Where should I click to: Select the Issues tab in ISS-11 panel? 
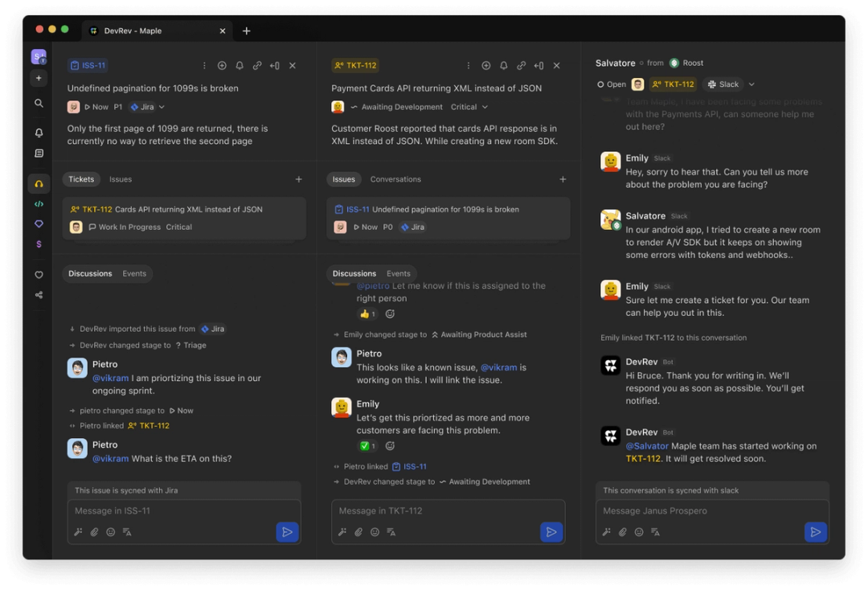pos(121,179)
